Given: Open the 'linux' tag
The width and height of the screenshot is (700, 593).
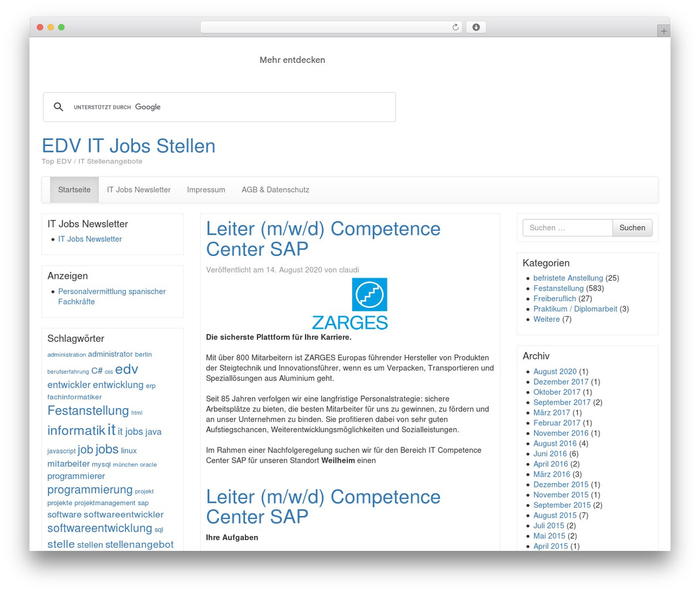Looking at the screenshot, I should coord(129,451).
